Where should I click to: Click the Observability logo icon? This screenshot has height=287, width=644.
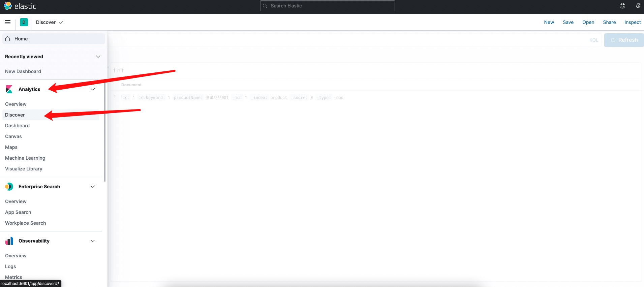click(9, 241)
